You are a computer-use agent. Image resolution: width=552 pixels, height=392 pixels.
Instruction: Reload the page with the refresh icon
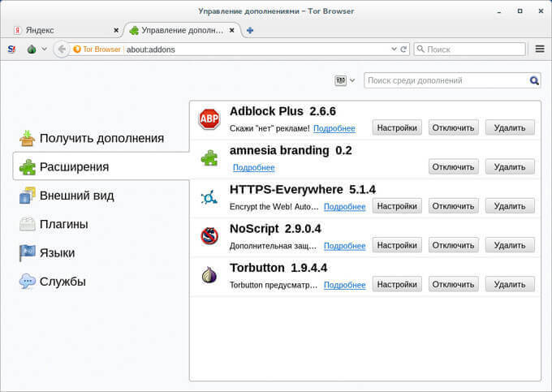pyautogui.click(x=403, y=49)
